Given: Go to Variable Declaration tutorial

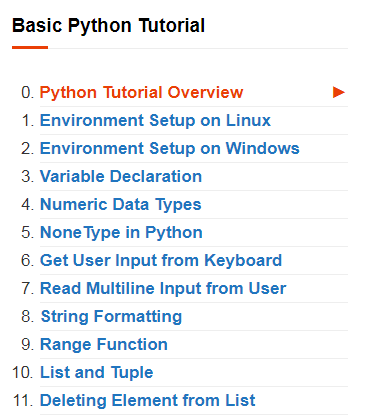Looking at the screenshot, I should coord(121,176).
